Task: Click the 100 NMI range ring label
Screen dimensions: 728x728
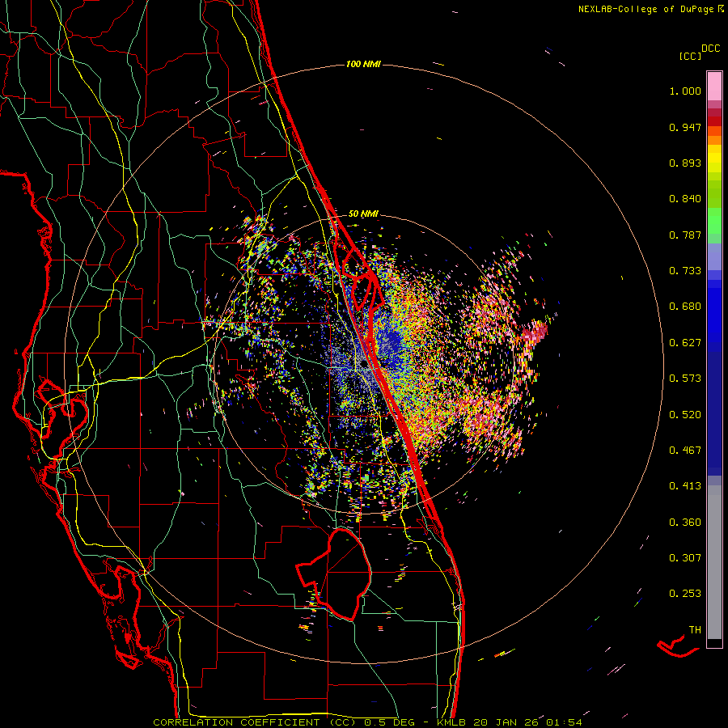Action: 363,64
